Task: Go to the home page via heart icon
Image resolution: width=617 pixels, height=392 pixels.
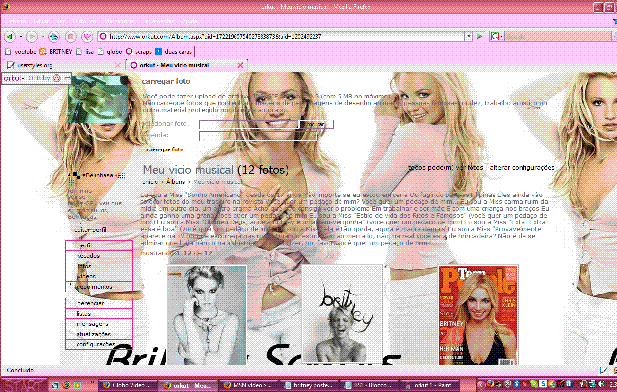Action: 87,37
